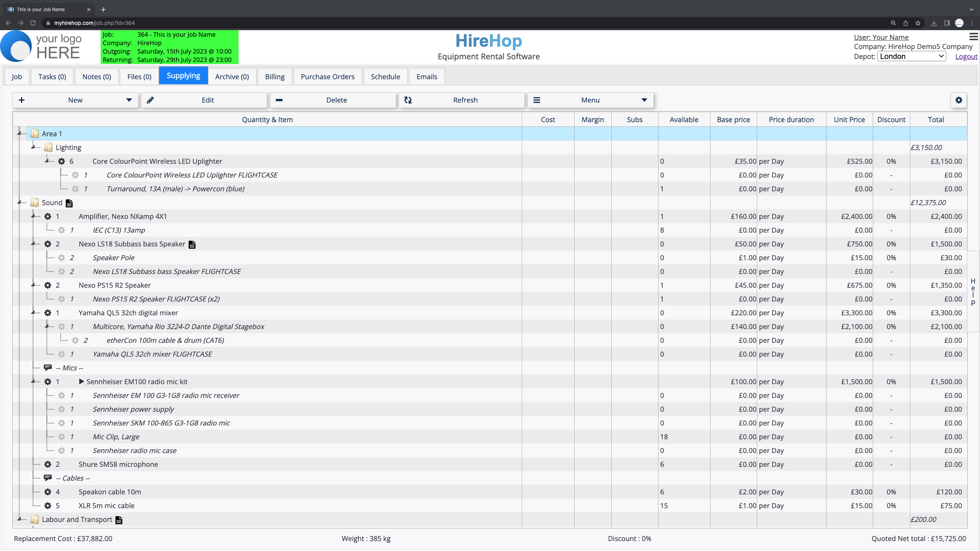Click the Lighting folder icon

click(48, 148)
